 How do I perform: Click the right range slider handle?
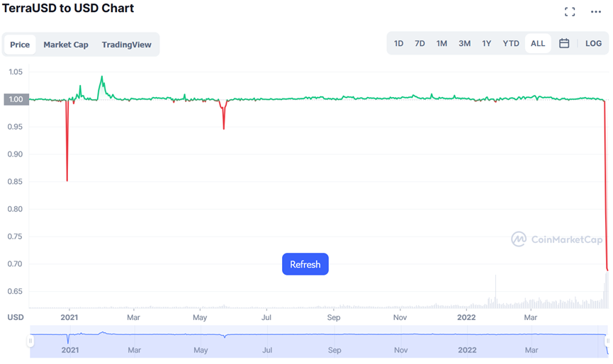(609, 341)
